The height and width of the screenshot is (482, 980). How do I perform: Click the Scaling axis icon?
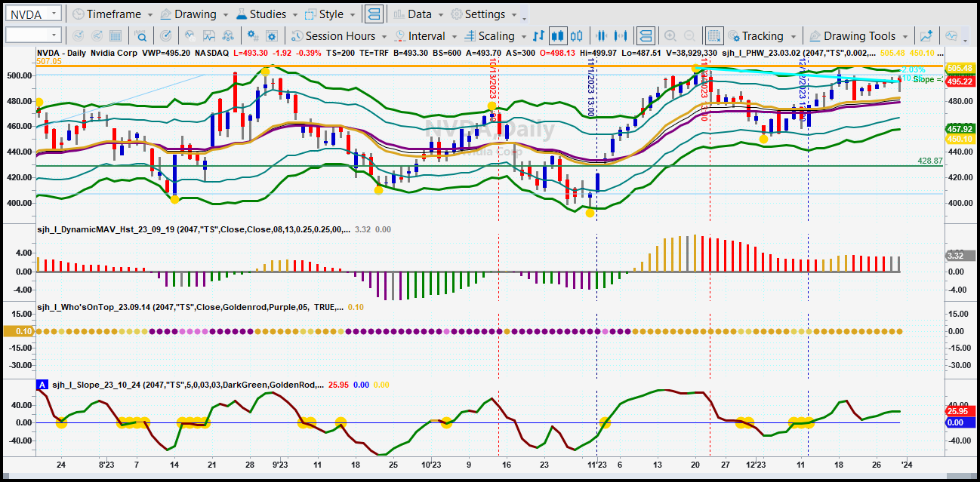click(470, 36)
